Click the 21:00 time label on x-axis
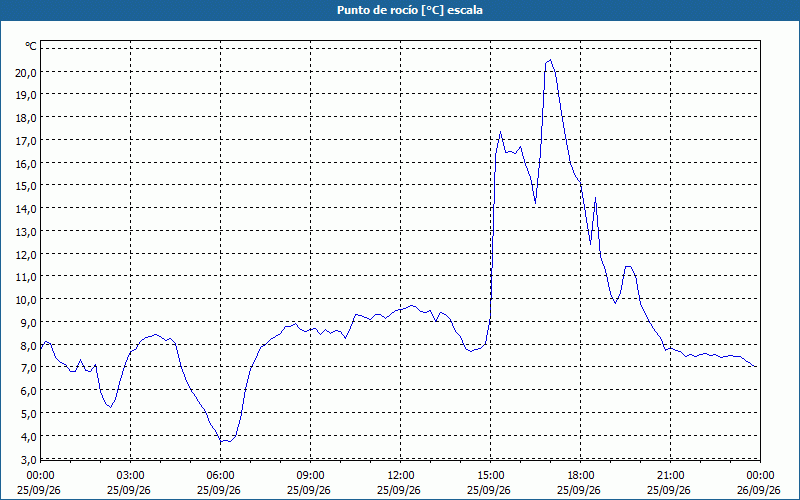 pyautogui.click(x=670, y=475)
